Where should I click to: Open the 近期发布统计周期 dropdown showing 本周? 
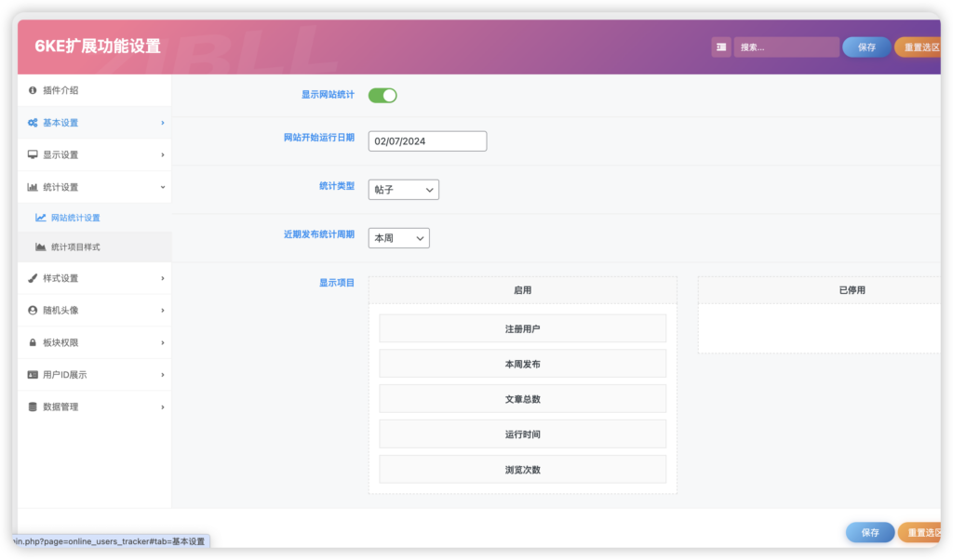398,237
